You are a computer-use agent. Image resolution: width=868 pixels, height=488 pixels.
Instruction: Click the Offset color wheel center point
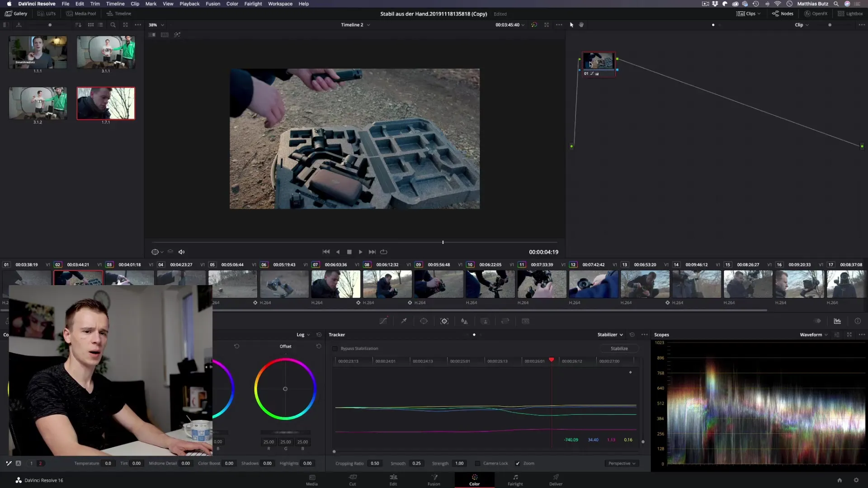coord(285,389)
